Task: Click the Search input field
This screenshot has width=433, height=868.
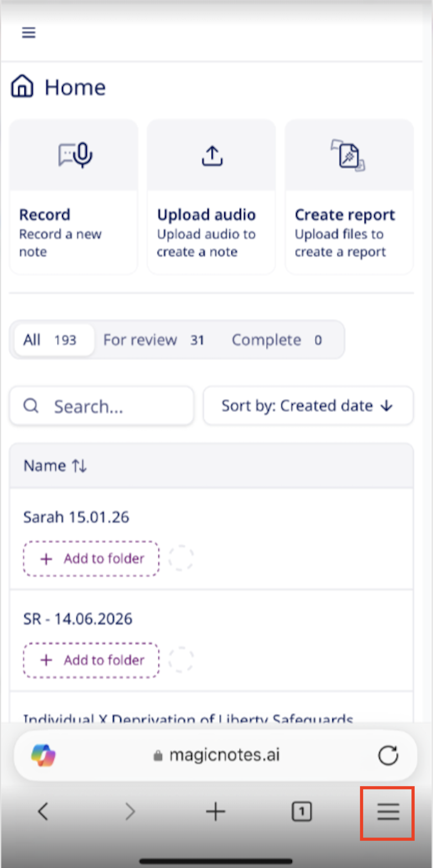Action: pyautogui.click(x=102, y=406)
